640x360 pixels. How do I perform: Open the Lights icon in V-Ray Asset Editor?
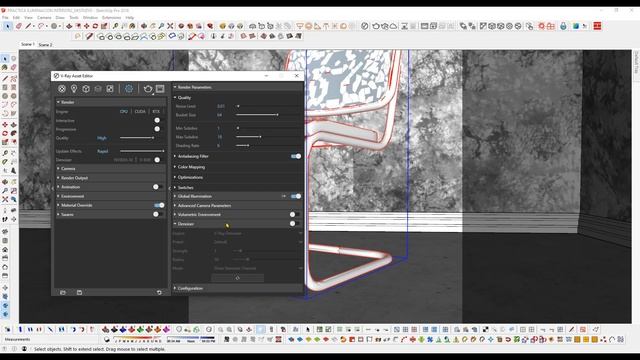tap(74, 89)
